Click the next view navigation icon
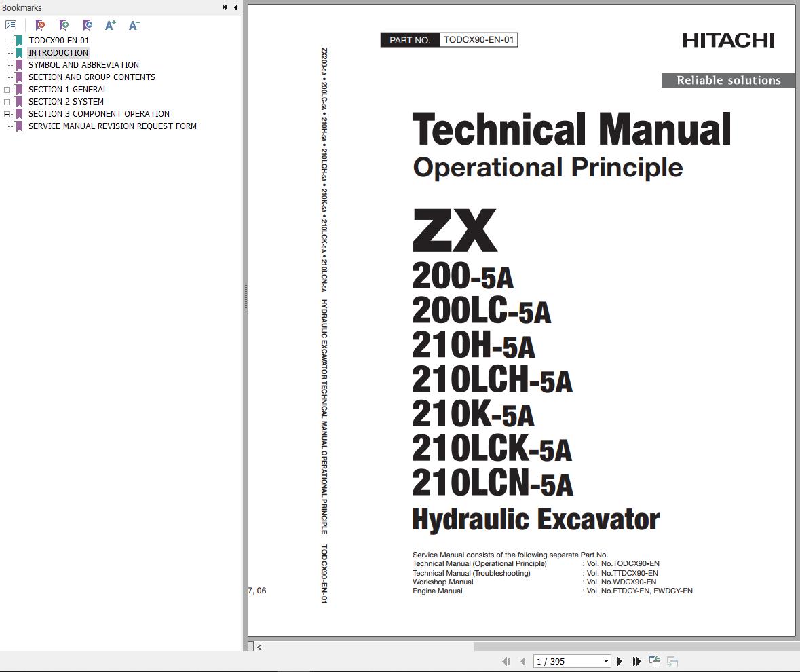Image resolution: width=800 pixels, height=672 pixels. (x=672, y=661)
